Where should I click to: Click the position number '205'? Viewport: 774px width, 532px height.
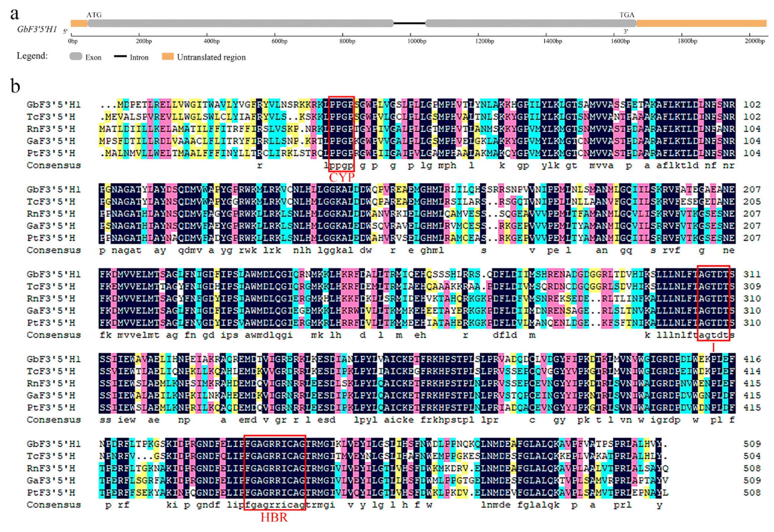752,202
